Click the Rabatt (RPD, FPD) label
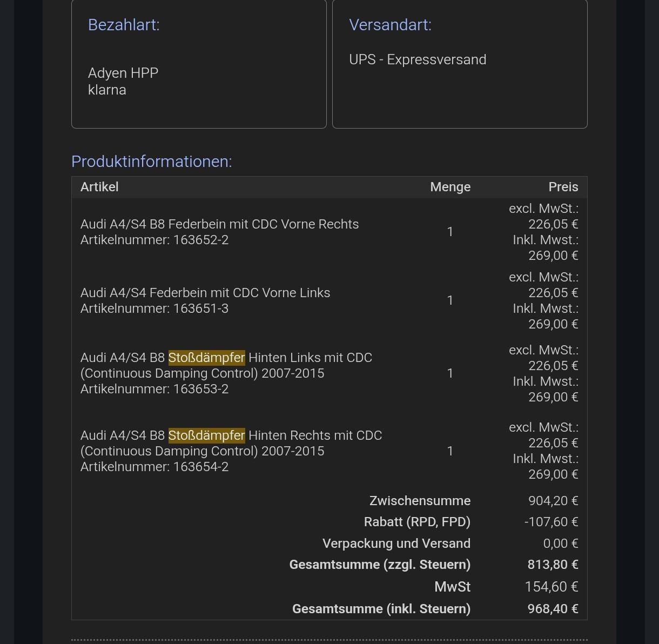The image size is (659, 644). 417,522
